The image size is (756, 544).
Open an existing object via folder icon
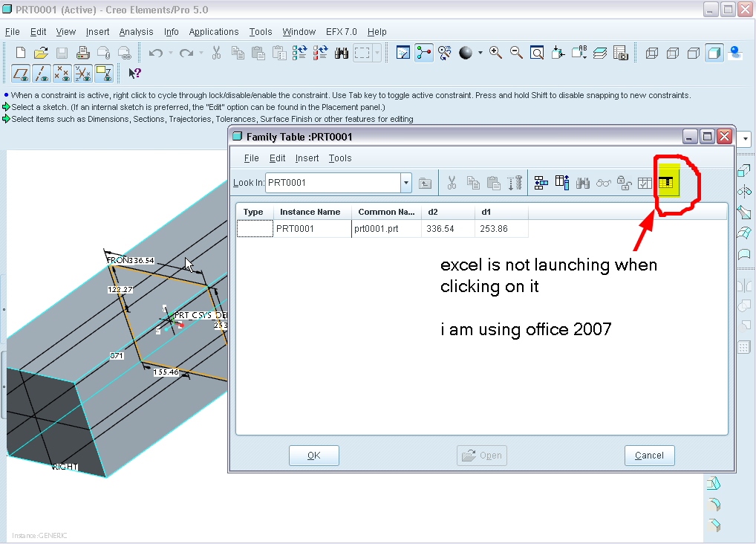click(41, 53)
